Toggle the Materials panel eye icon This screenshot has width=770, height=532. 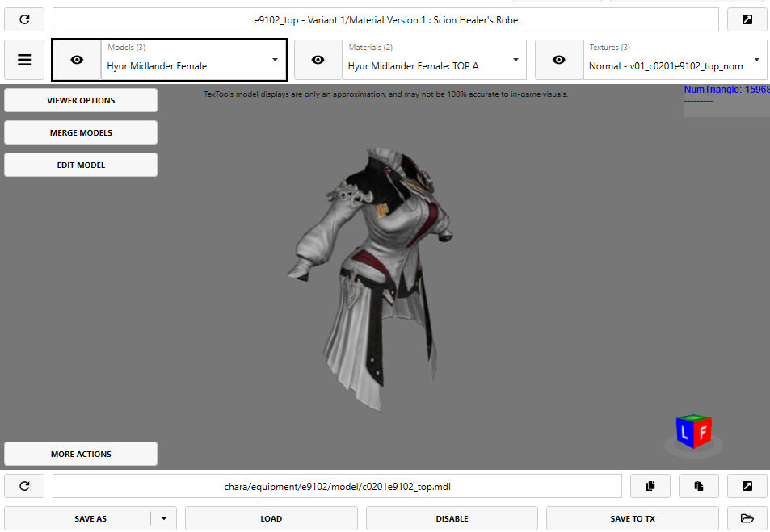tap(318, 60)
